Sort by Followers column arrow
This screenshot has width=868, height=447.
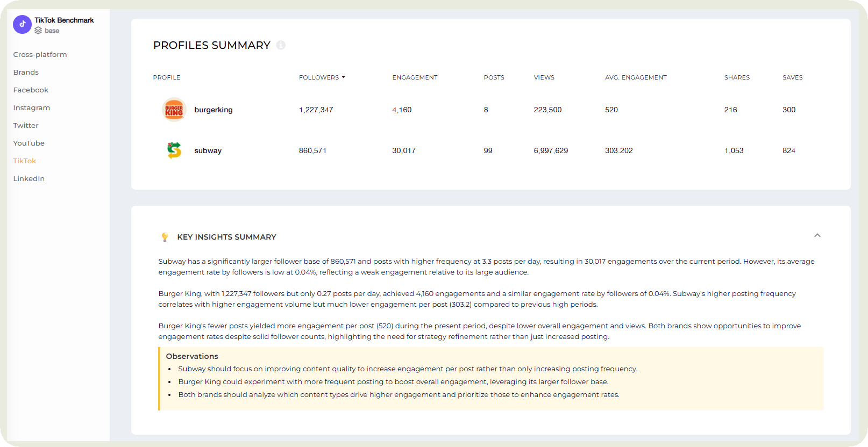[343, 77]
